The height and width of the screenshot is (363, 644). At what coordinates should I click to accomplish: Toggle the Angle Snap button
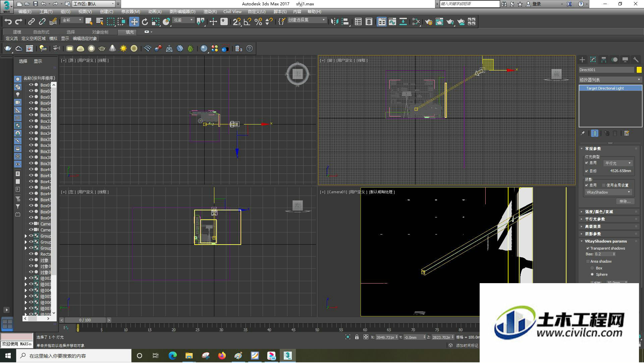(x=248, y=22)
